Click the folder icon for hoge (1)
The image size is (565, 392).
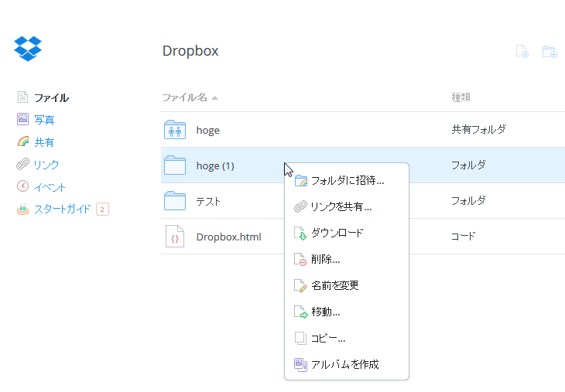click(x=175, y=165)
